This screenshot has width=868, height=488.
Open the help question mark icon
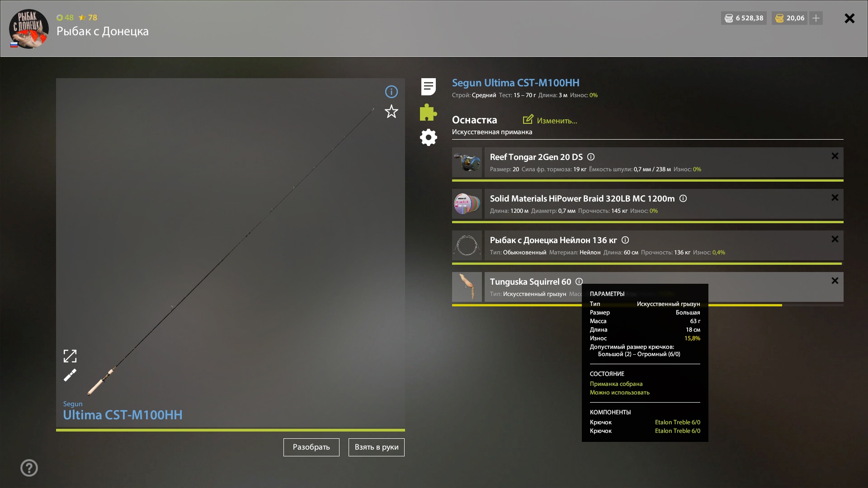[29, 468]
